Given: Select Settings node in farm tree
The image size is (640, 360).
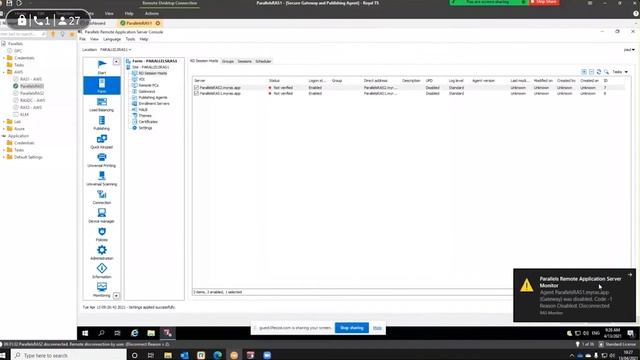Looking at the screenshot, I should pyautogui.click(x=145, y=128).
